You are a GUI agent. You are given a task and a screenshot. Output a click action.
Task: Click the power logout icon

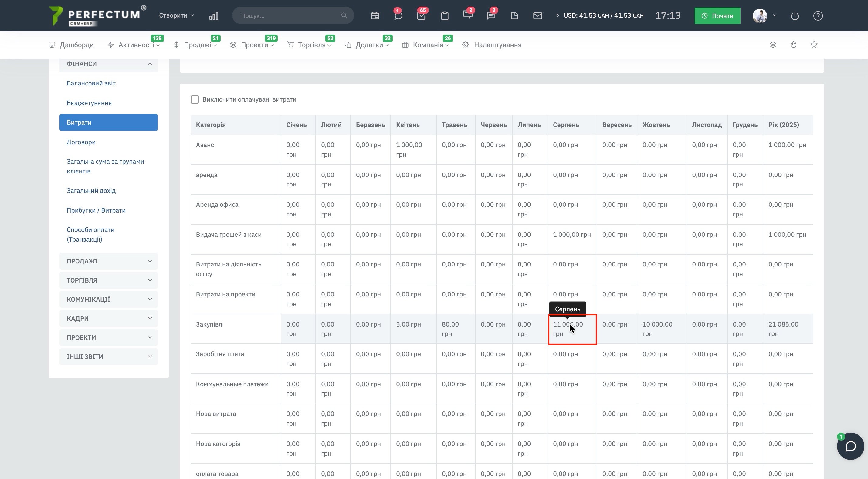point(795,16)
